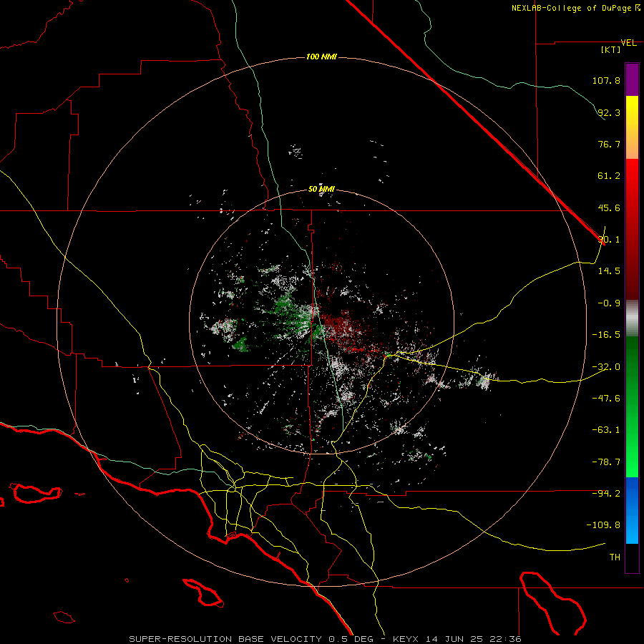Select the 30.1 scale value
This screenshot has height=644, width=644.
pyautogui.click(x=609, y=240)
